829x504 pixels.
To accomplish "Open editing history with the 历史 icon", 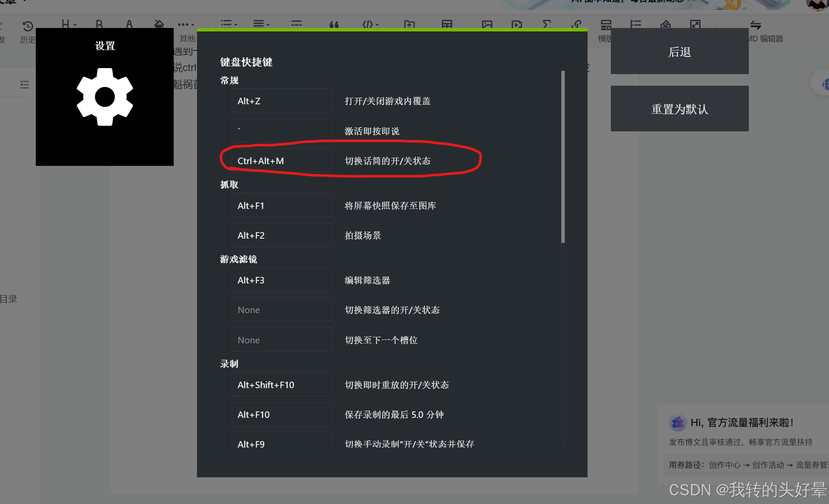I will (x=28, y=27).
